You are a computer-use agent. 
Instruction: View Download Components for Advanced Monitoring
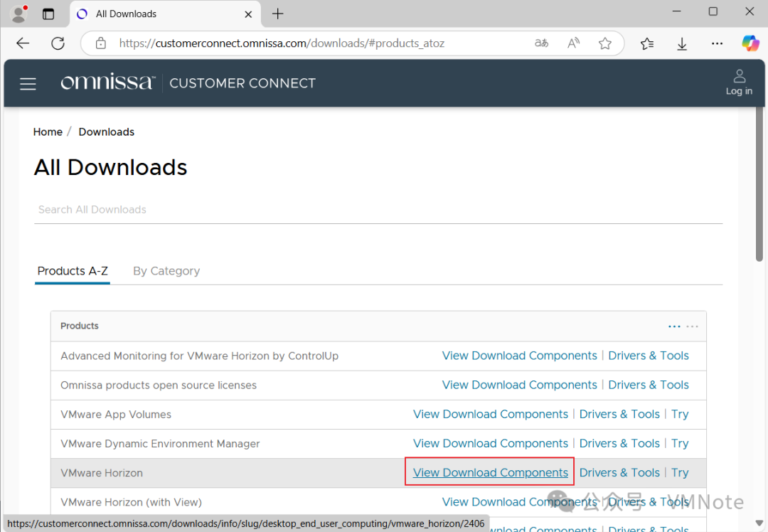click(519, 356)
